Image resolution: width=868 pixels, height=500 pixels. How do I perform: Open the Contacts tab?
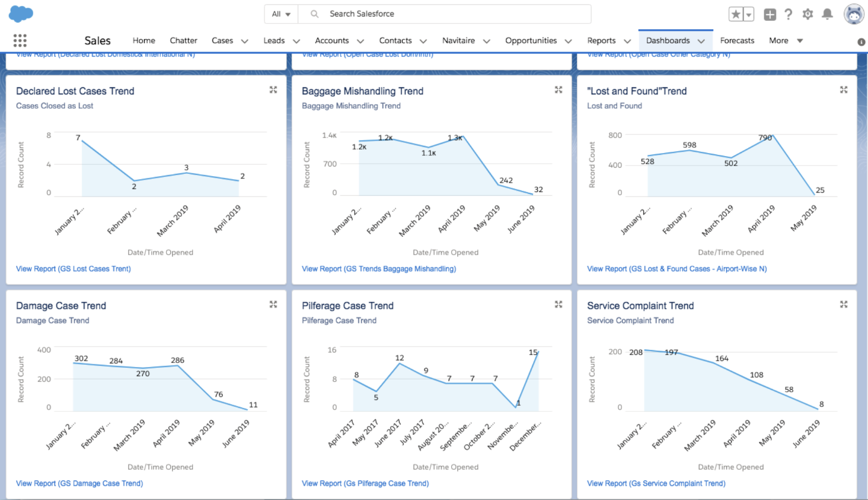[x=395, y=40]
